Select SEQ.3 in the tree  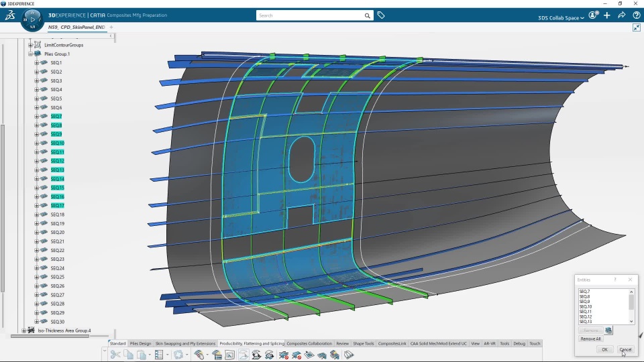[x=56, y=80]
